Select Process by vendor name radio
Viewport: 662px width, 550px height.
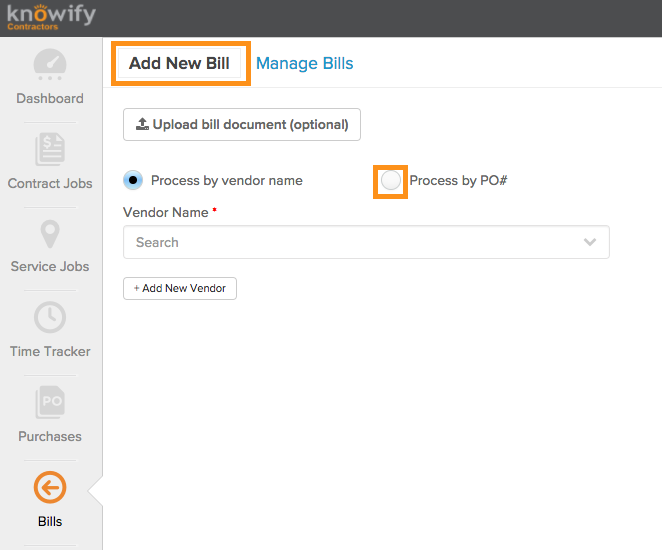point(133,180)
